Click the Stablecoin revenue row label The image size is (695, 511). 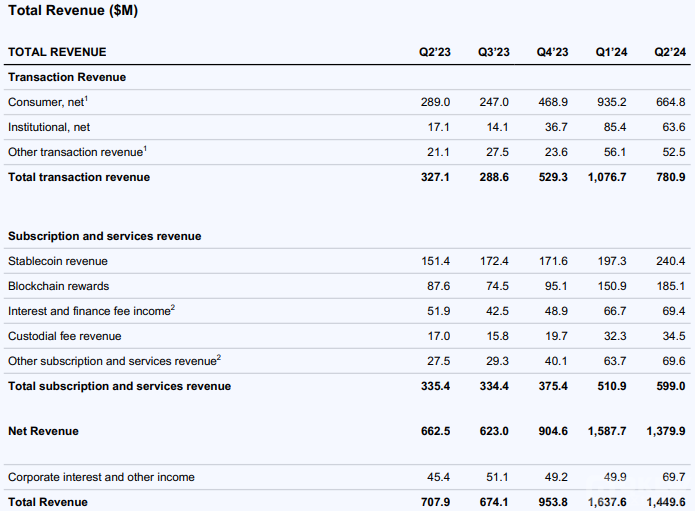57,261
